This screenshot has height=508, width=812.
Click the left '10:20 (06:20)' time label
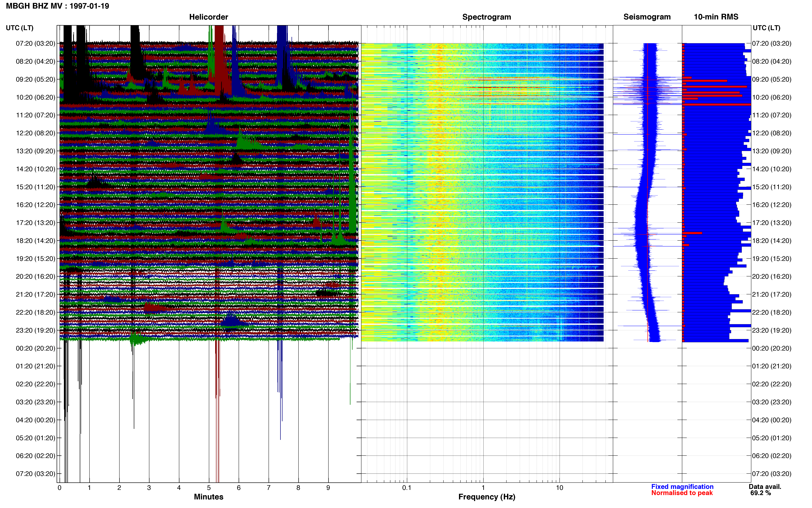point(36,97)
